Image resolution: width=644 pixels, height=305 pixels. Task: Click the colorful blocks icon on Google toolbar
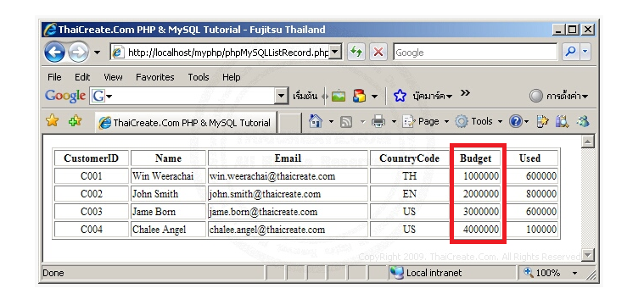[x=359, y=97]
